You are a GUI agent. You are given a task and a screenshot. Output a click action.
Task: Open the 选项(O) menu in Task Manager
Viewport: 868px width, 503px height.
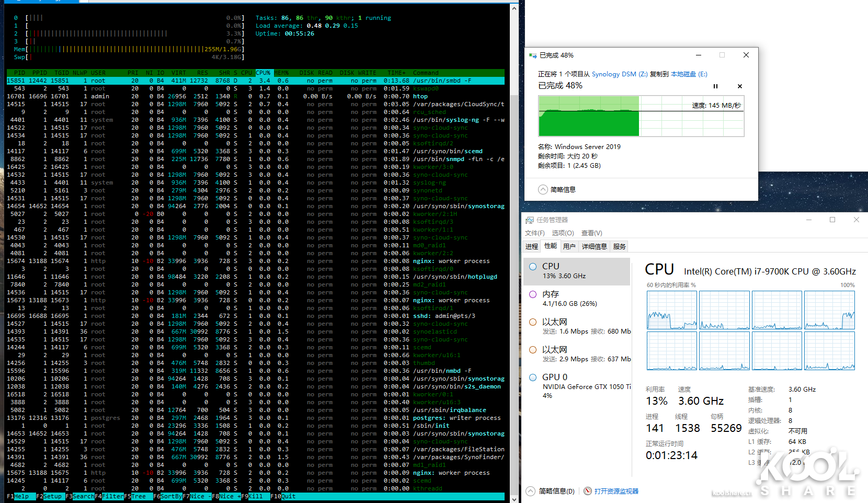point(563,233)
